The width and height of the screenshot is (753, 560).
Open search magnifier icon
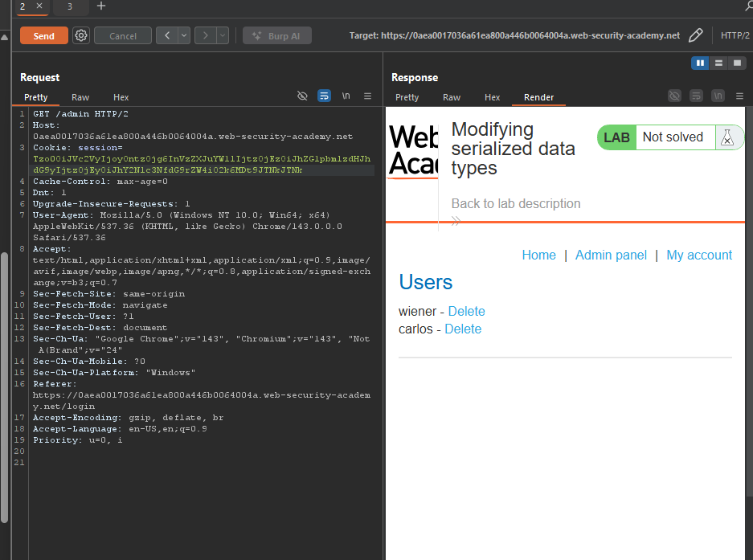pos(748,6)
